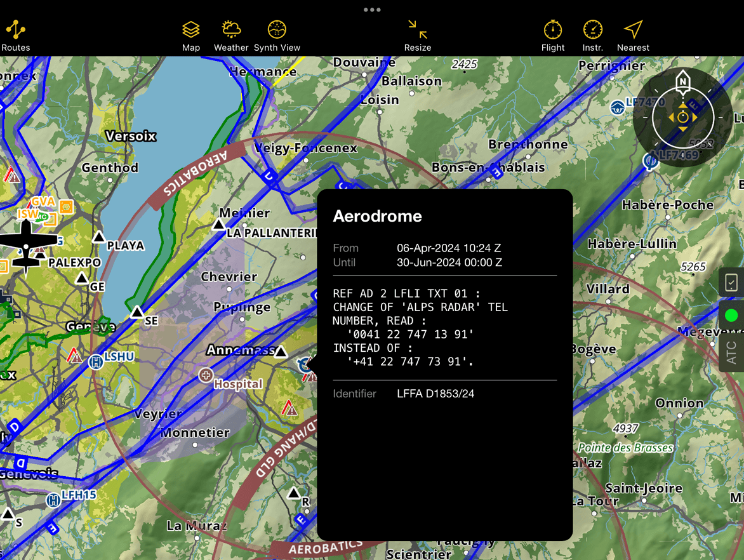Select the LSHU heliport icon
This screenshot has width=744, height=560.
pos(96,362)
